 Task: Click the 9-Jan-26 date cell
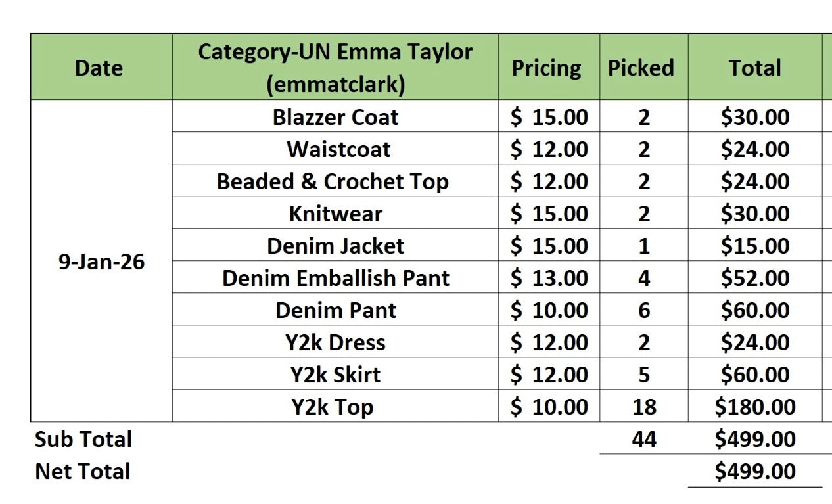click(101, 261)
